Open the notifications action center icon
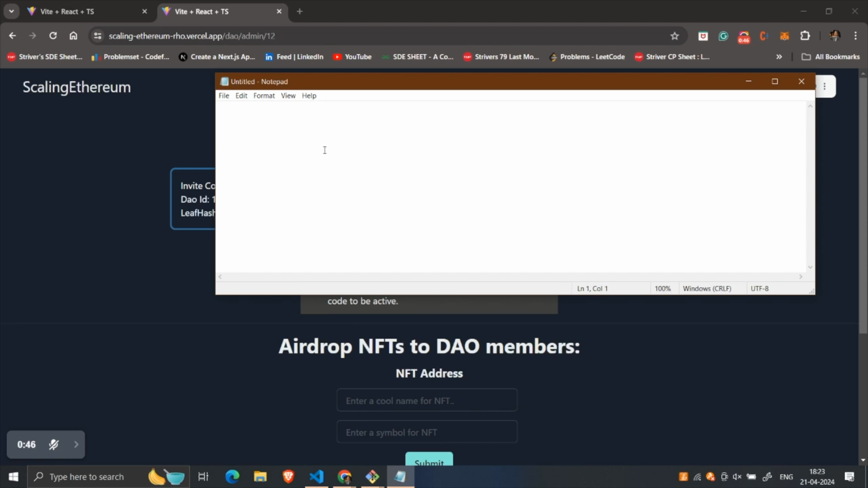This screenshot has height=488, width=868. 849,477
